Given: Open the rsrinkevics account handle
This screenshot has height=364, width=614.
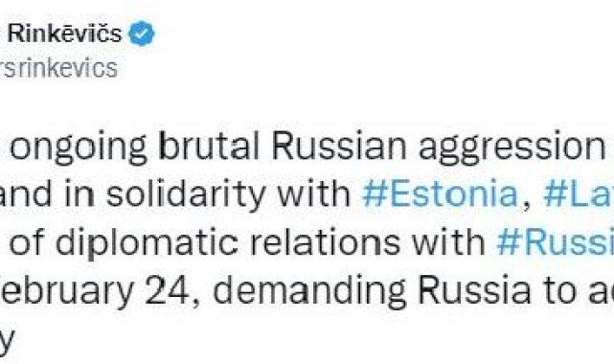Looking at the screenshot, I should (58, 68).
